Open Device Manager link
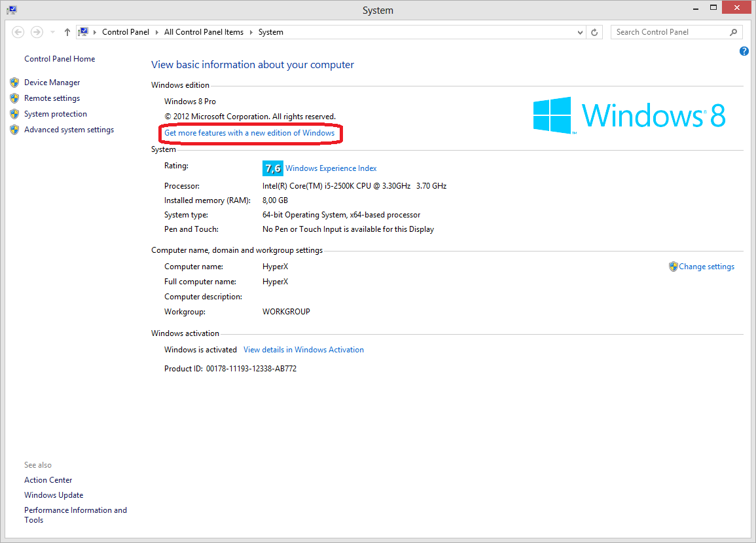The image size is (756, 543). pos(52,83)
